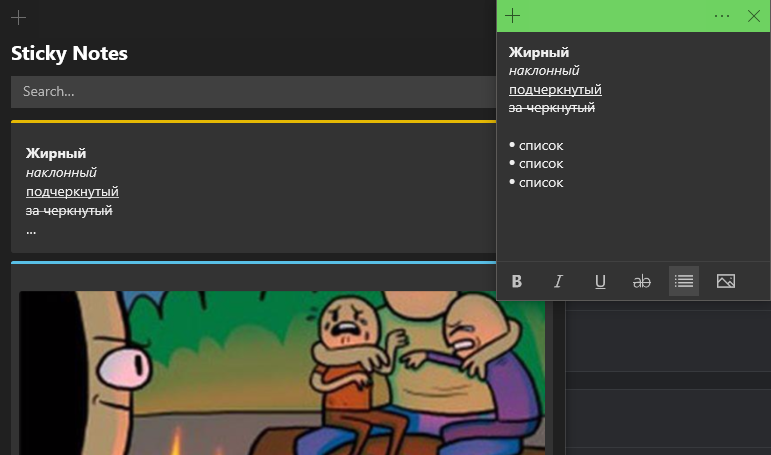Click 'подчеркнутый' in the yellow list card
Image resolution: width=771 pixels, height=455 pixels.
[x=72, y=191]
